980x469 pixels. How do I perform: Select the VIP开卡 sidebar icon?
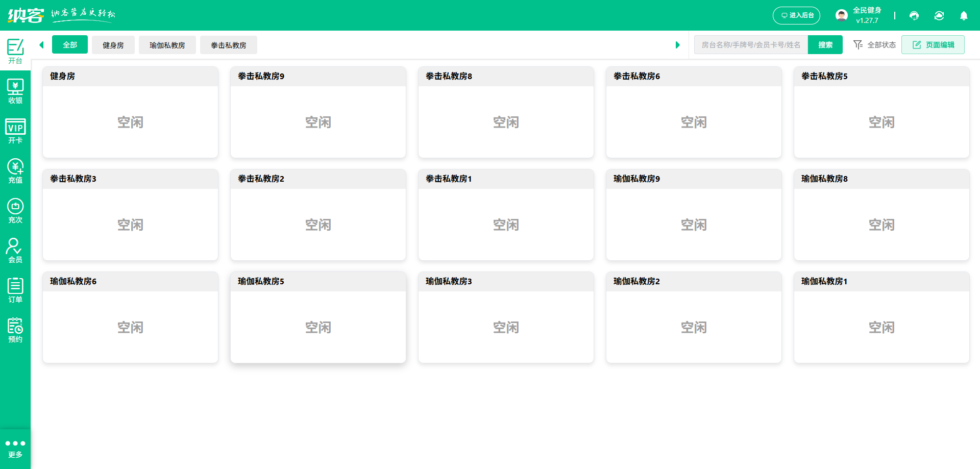15,131
